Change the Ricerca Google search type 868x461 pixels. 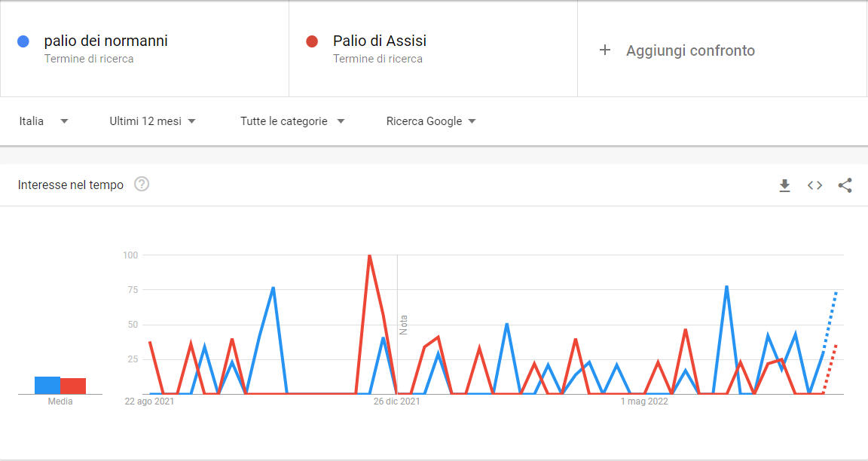(431, 121)
